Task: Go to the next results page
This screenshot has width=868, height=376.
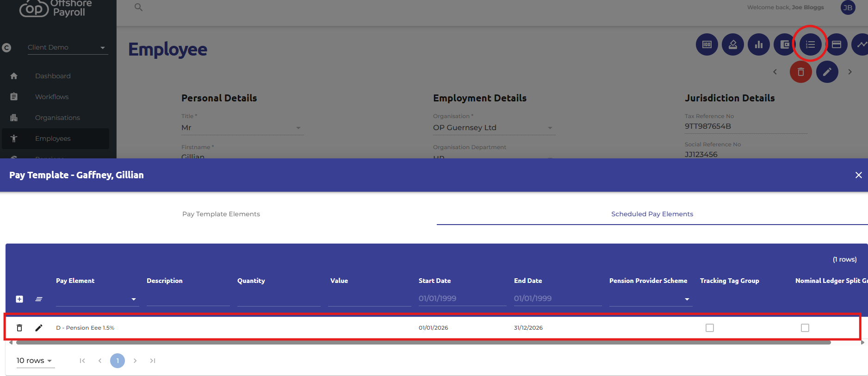Action: click(x=135, y=361)
